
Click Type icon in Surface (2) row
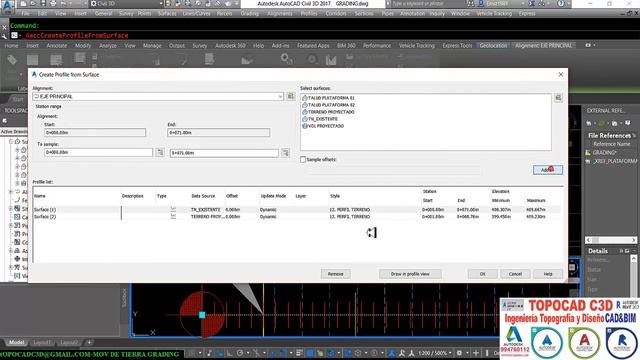(x=173, y=217)
